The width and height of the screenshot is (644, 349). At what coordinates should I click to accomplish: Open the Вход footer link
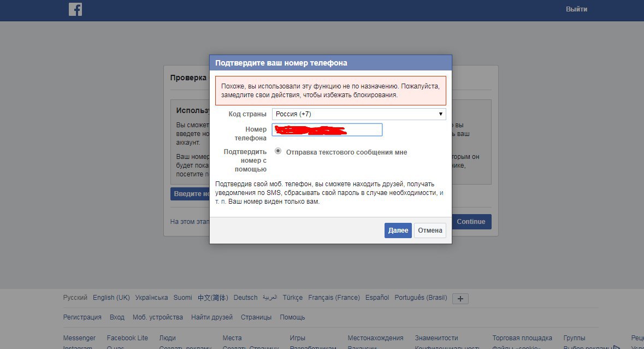click(117, 317)
